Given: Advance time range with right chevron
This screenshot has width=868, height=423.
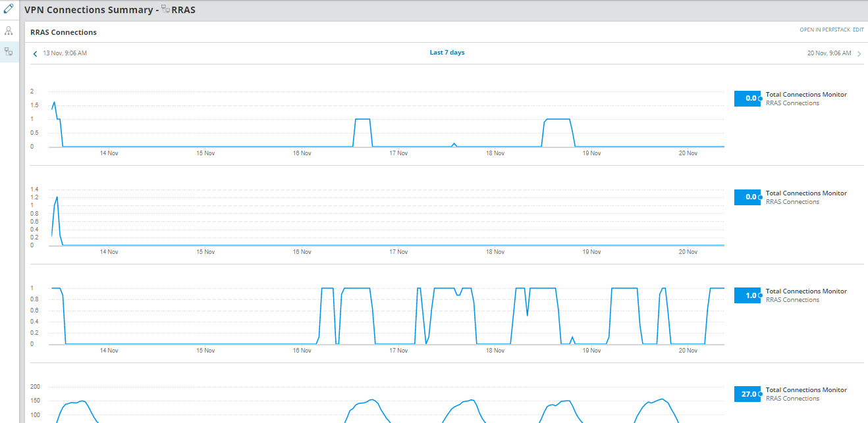Looking at the screenshot, I should 859,54.
